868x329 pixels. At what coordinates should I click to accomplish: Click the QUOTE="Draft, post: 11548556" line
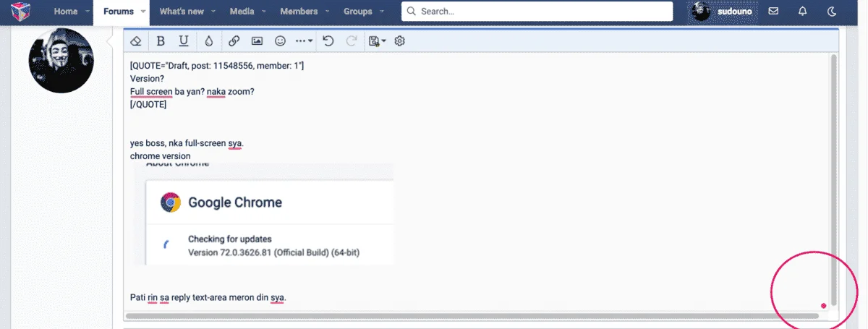pyautogui.click(x=217, y=66)
